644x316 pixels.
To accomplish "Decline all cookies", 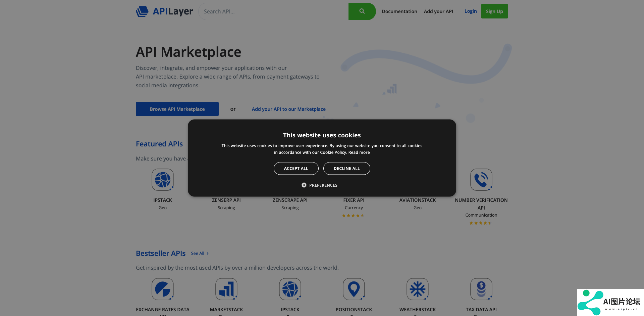I will click(347, 169).
